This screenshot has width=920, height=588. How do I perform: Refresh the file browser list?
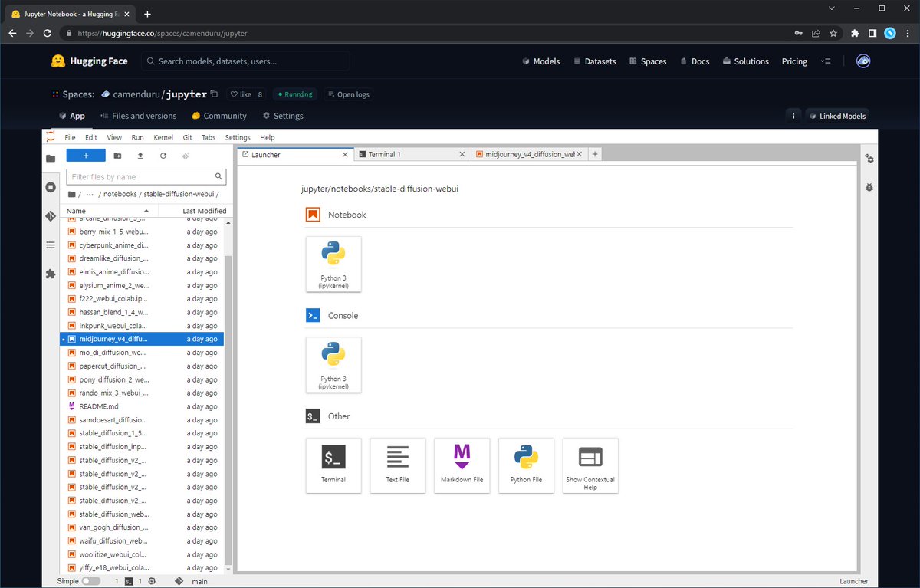point(163,155)
